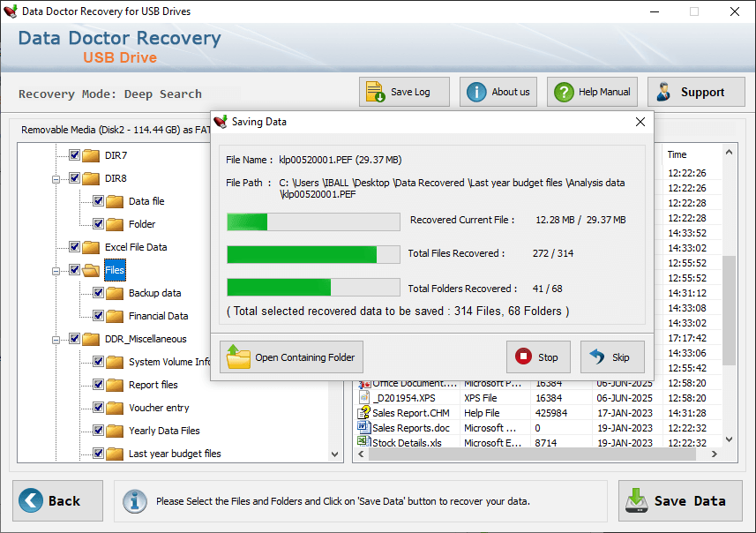Click the Yearly Data Files folder icon
This screenshot has width=756, height=533.
(x=115, y=431)
